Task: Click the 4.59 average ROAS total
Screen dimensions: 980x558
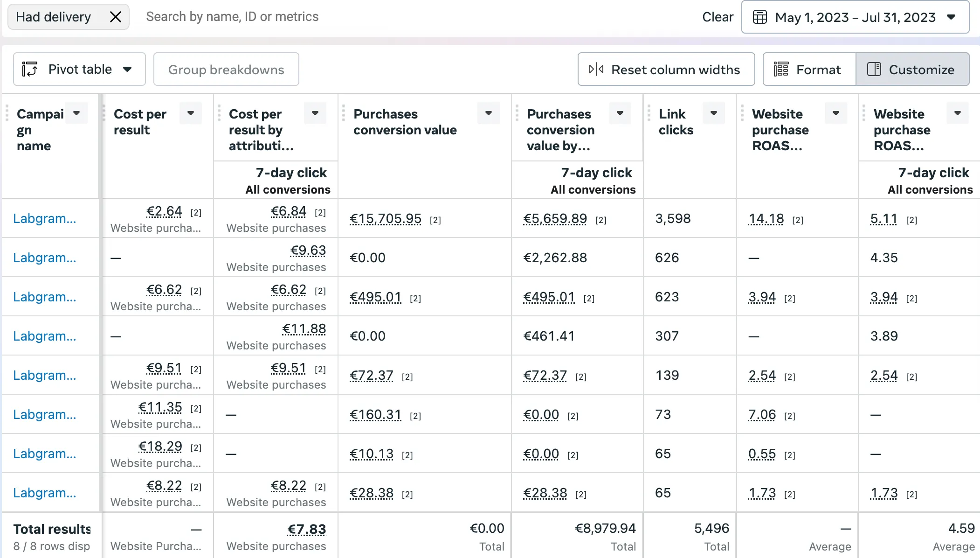Action: (x=961, y=528)
